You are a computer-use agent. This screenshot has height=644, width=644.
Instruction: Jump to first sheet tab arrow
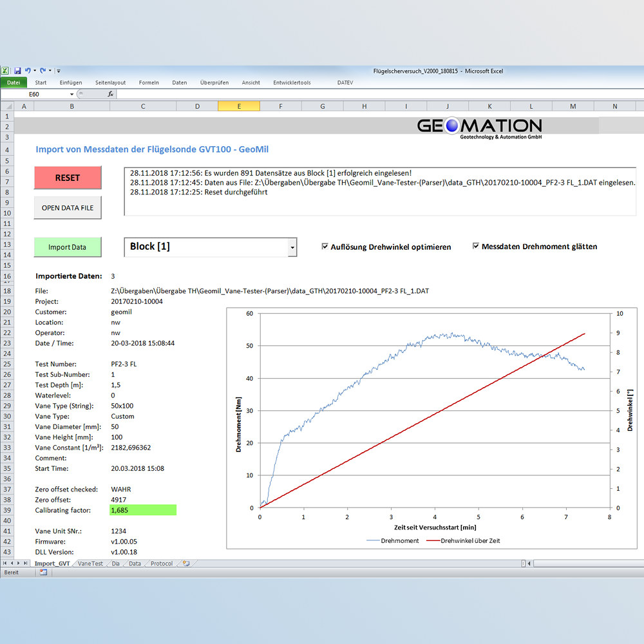(5, 563)
